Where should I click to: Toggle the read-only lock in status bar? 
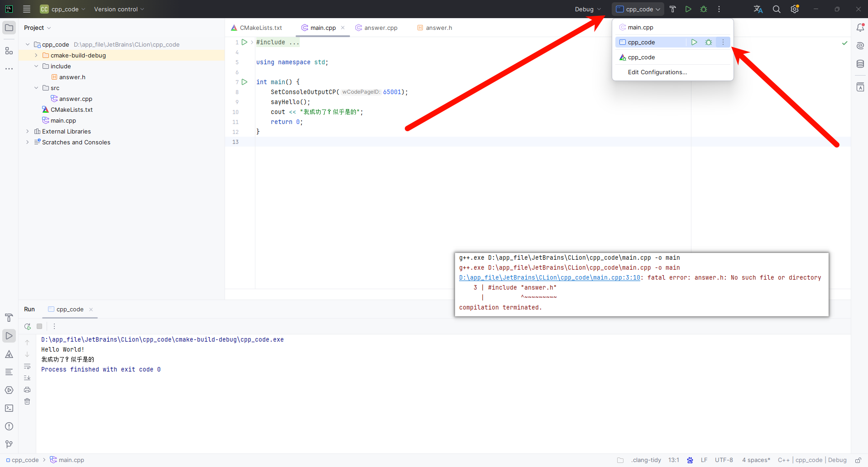[860, 460]
